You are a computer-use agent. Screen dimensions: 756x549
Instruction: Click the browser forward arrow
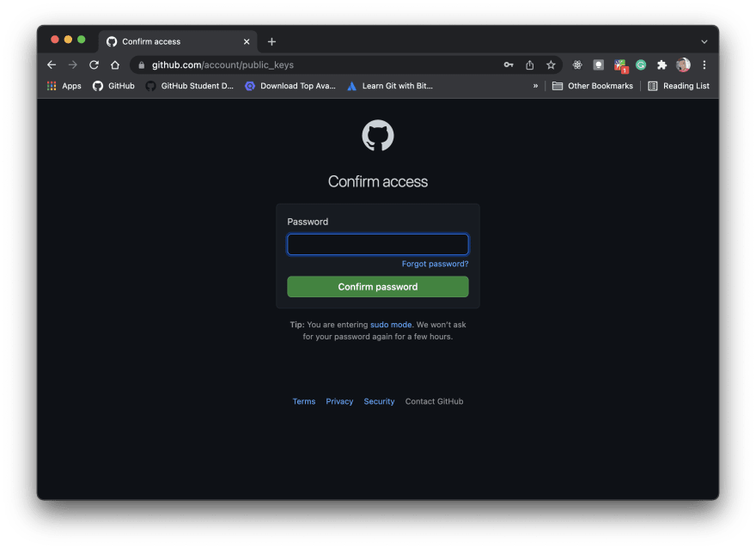tap(73, 64)
